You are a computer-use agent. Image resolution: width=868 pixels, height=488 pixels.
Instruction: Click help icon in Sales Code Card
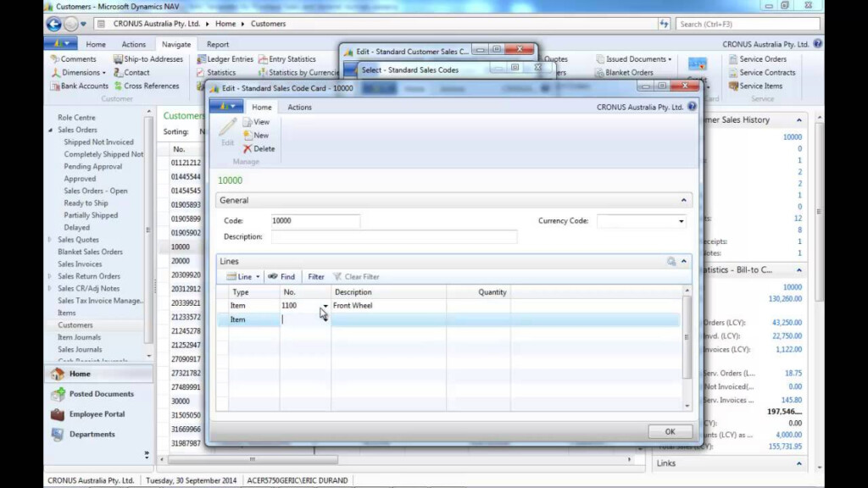tap(692, 107)
